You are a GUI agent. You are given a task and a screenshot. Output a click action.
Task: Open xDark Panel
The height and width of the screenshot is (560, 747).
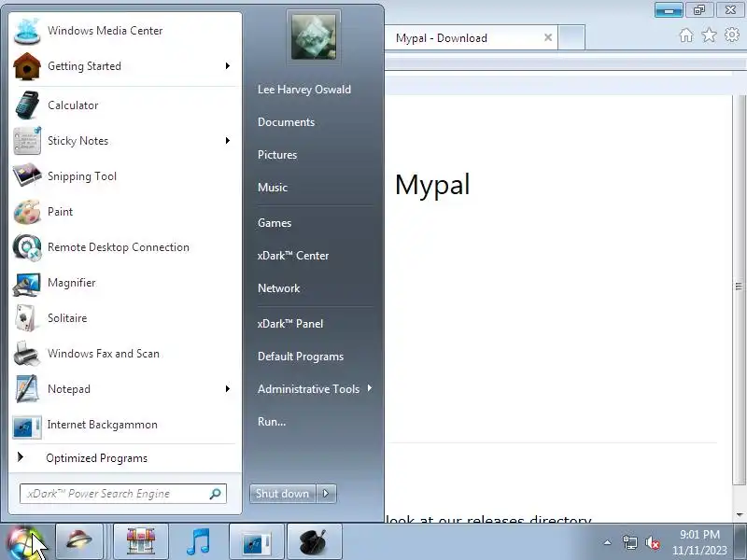290,324
